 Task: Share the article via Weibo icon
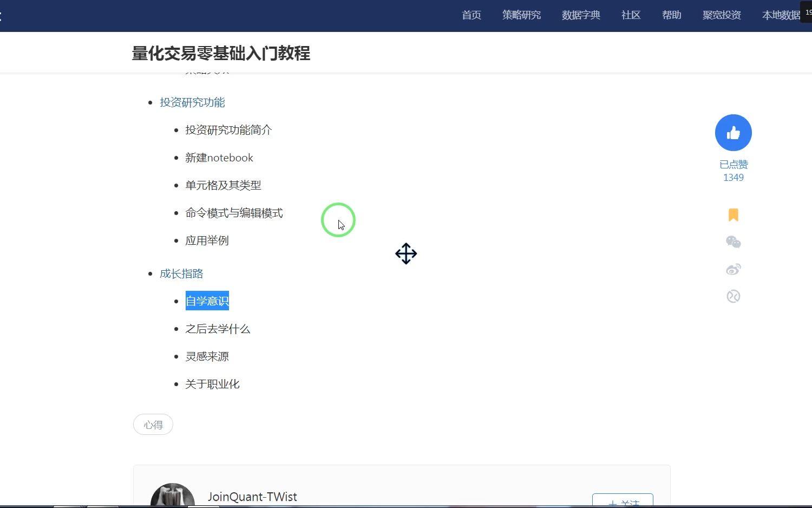pyautogui.click(x=733, y=269)
